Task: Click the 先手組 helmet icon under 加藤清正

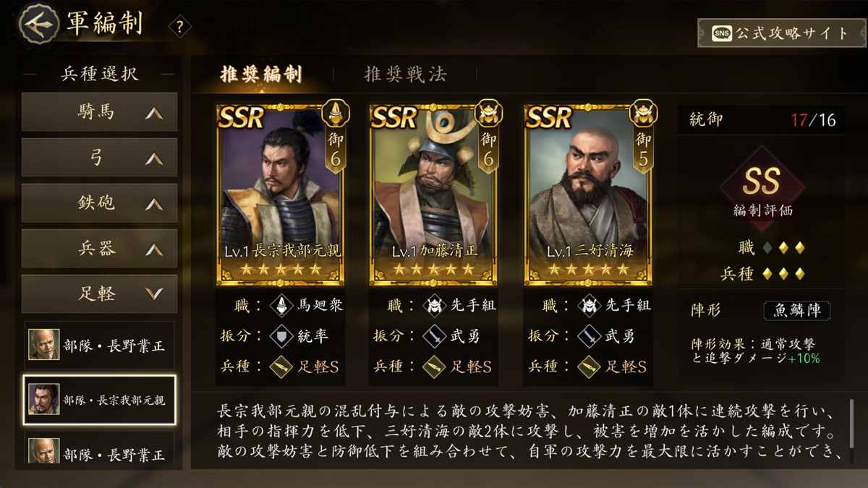Action: pyautogui.click(x=435, y=306)
